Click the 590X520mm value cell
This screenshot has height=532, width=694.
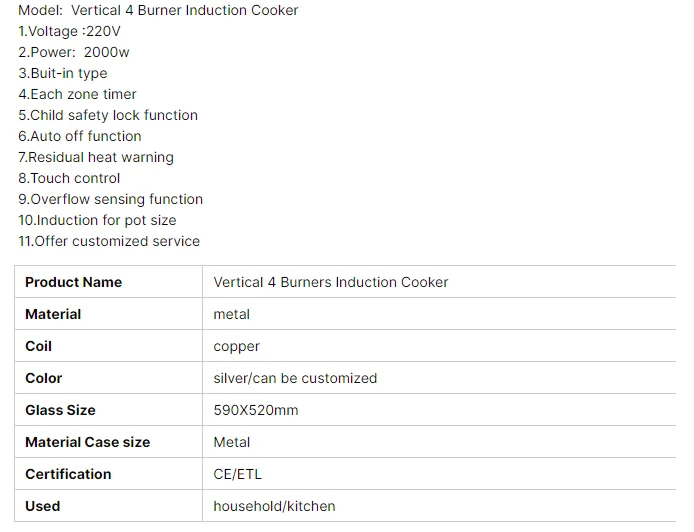pyautogui.click(x=439, y=410)
